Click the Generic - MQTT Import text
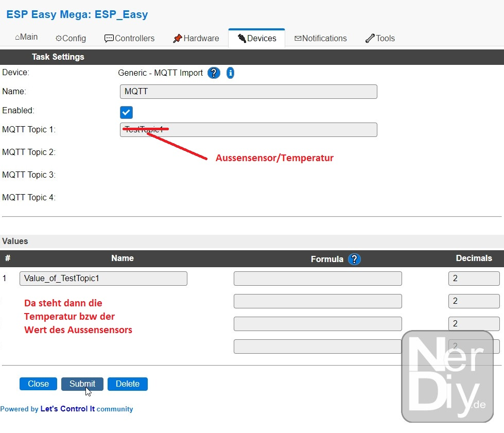Image resolution: width=504 pixels, height=433 pixels. [x=161, y=73]
